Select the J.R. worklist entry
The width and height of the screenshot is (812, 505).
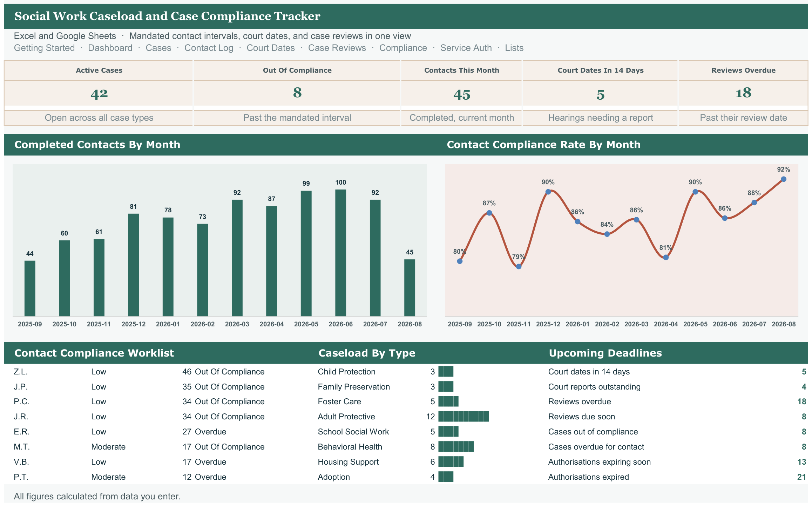click(x=21, y=417)
